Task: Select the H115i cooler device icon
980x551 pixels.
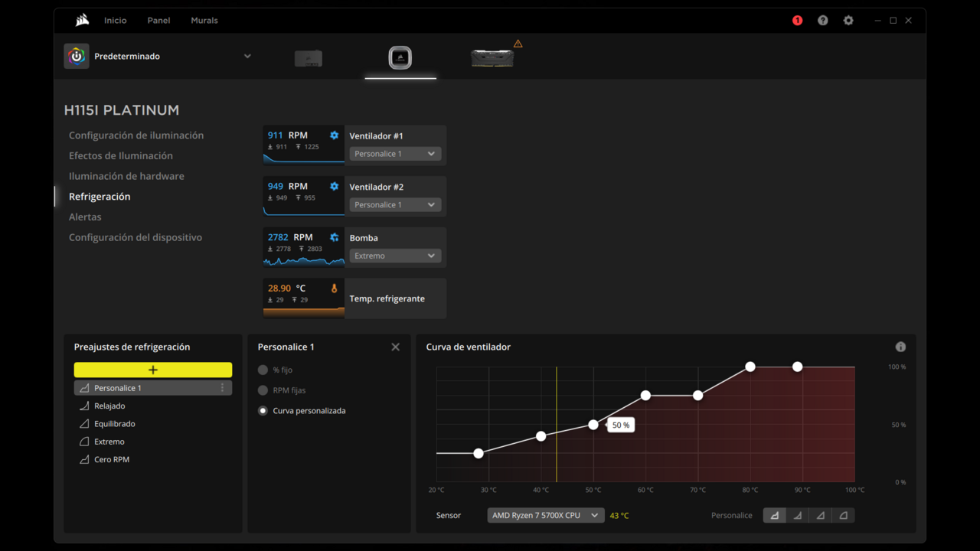Action: point(400,57)
